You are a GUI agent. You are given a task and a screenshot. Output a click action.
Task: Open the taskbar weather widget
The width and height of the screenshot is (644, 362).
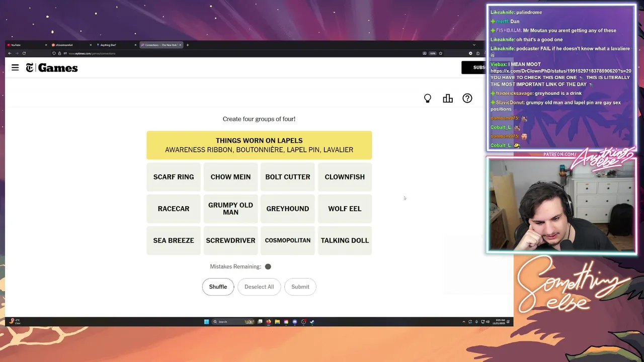15,322
